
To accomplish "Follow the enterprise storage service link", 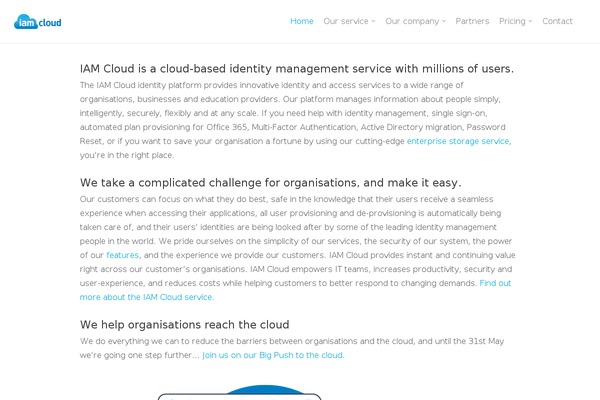I will click(458, 141).
